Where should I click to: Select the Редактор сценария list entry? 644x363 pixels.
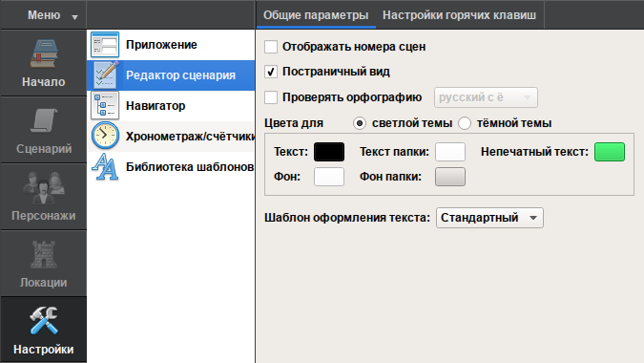tap(171, 75)
